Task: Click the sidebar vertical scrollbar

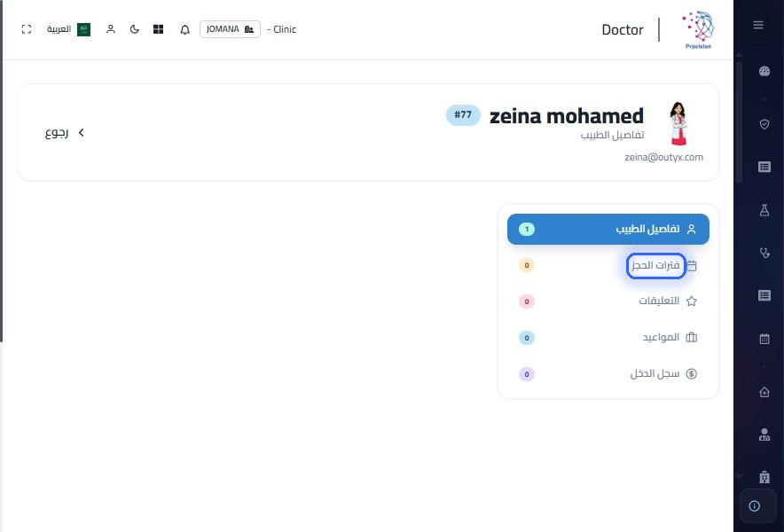Action: 739,122
